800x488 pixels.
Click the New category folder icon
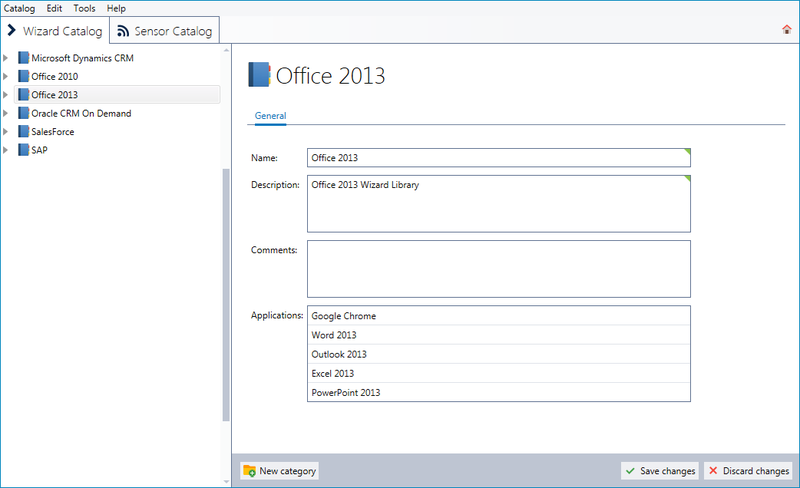(x=250, y=471)
